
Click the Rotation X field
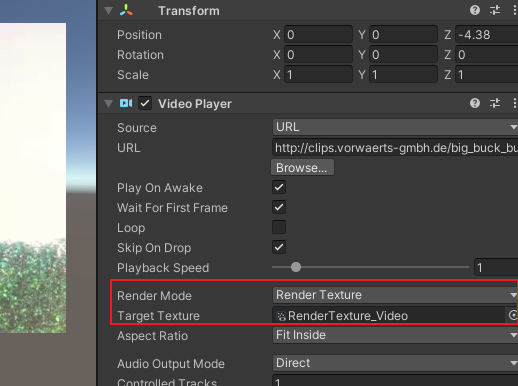318,54
